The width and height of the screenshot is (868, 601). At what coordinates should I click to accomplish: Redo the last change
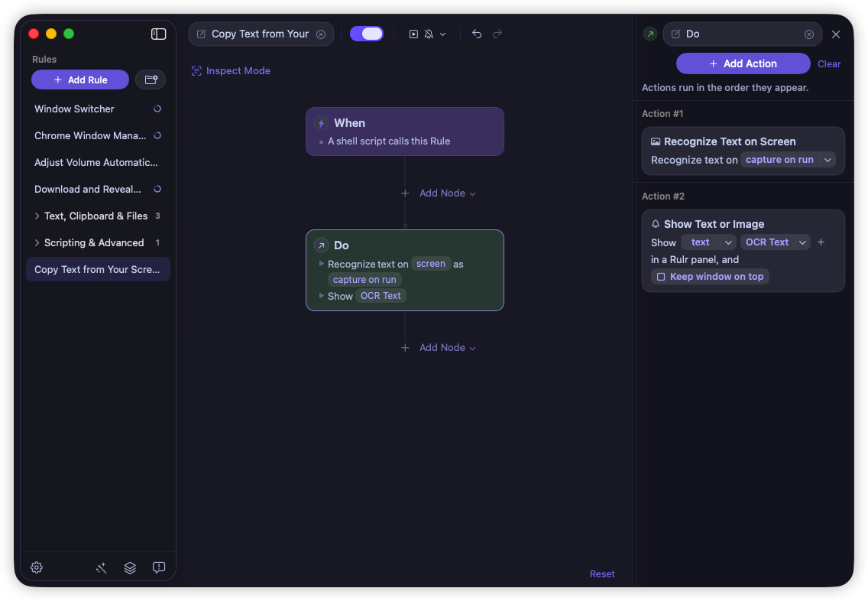point(497,34)
